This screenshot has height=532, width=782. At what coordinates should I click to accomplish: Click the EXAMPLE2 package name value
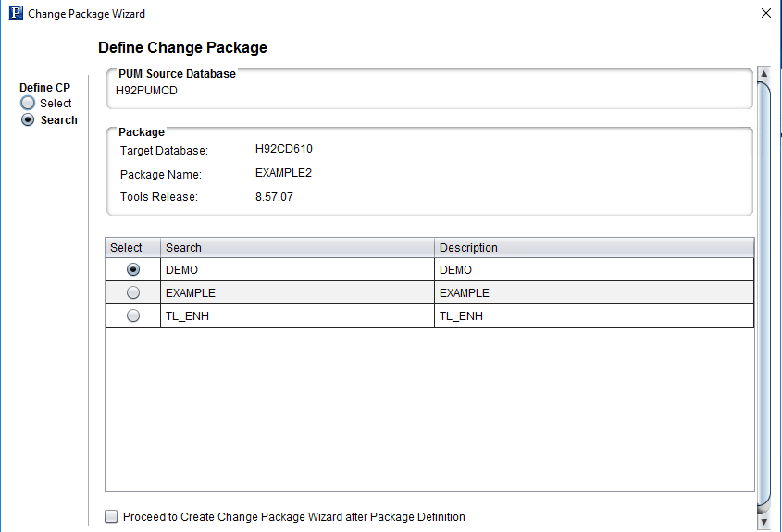click(283, 173)
